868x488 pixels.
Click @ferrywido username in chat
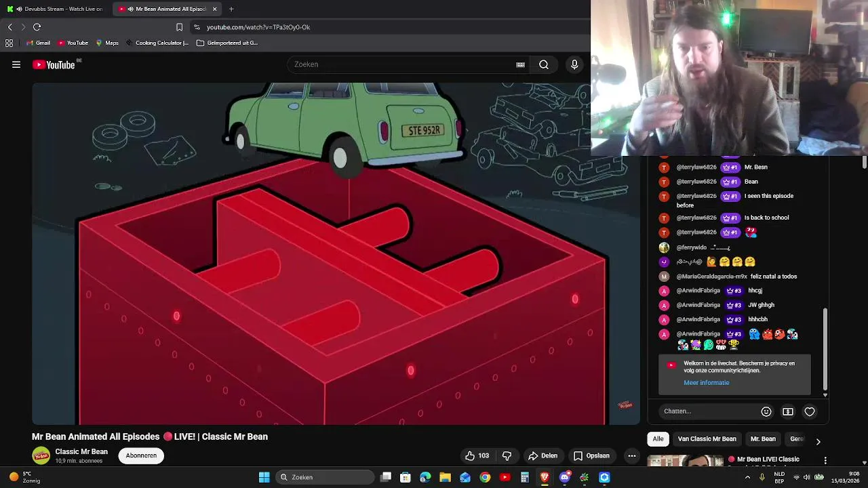pos(691,247)
